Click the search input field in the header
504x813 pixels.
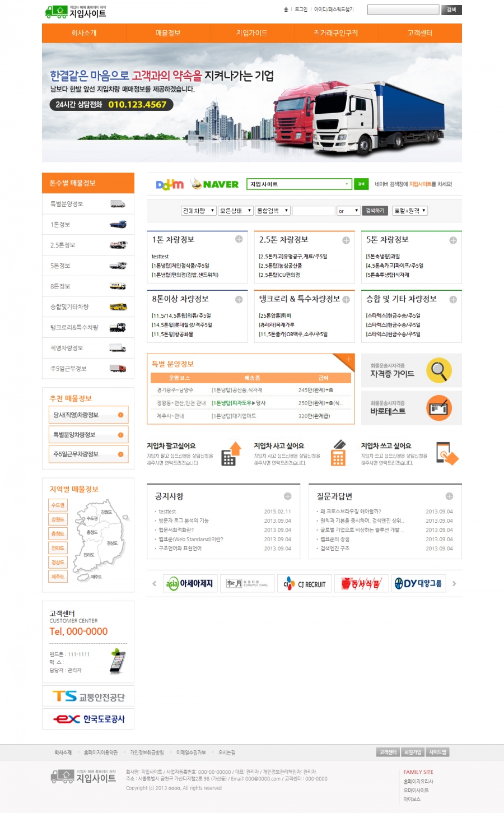coord(403,10)
